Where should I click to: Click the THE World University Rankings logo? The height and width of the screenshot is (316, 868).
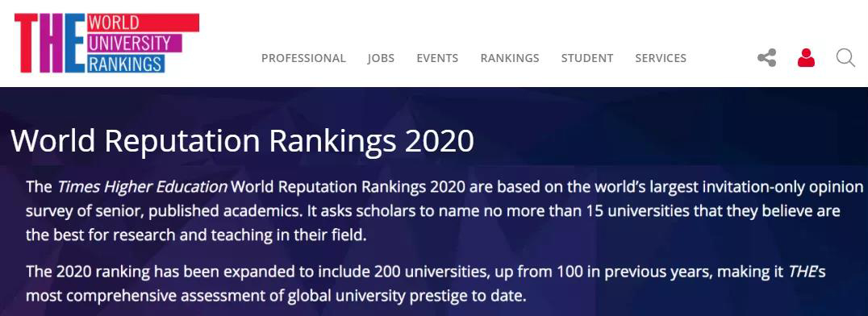(106, 44)
